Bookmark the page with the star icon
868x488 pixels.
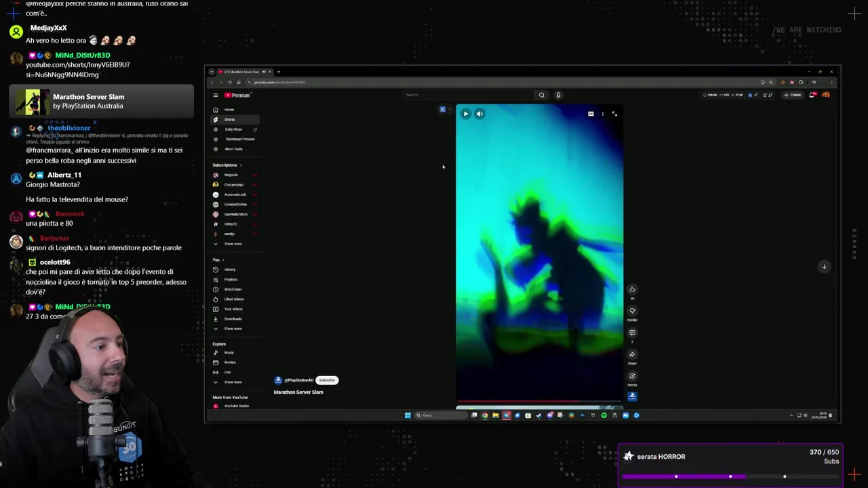pyautogui.click(x=770, y=82)
